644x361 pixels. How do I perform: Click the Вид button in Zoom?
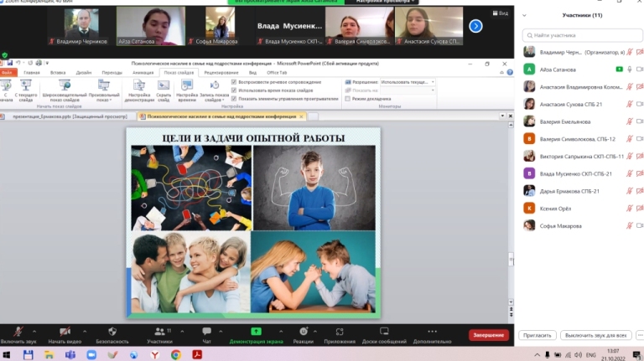501,13
